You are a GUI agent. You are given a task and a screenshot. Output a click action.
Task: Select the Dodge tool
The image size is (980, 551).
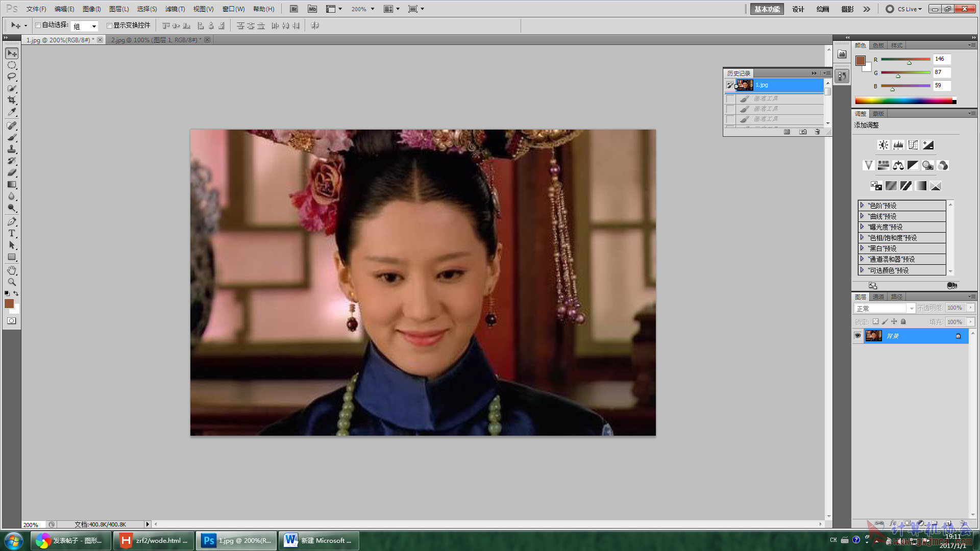(x=12, y=208)
